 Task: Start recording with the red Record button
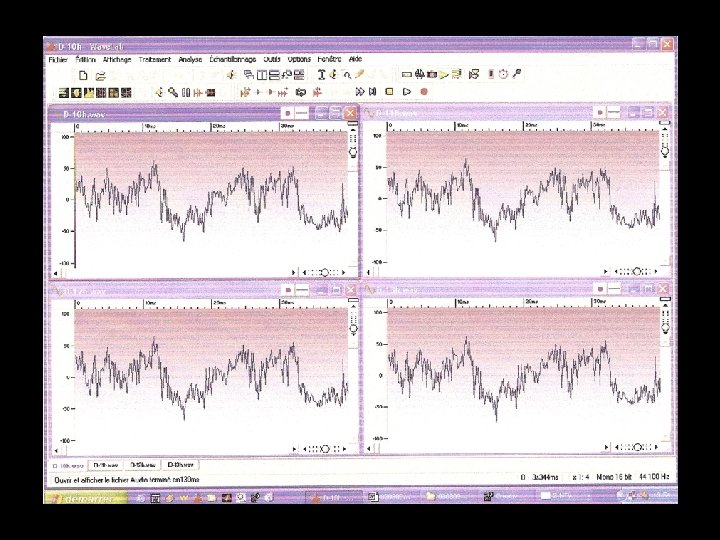click(x=424, y=92)
